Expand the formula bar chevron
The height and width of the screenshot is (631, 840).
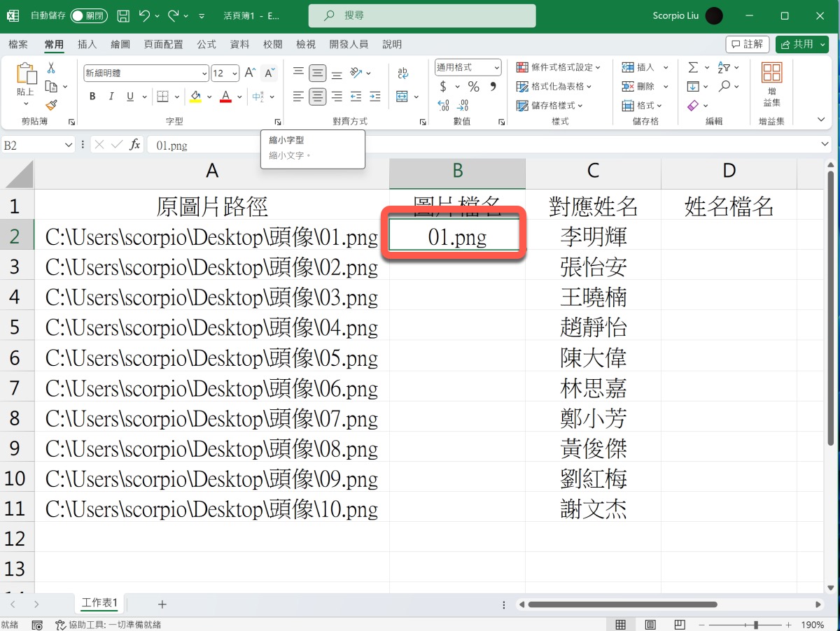pos(825,144)
